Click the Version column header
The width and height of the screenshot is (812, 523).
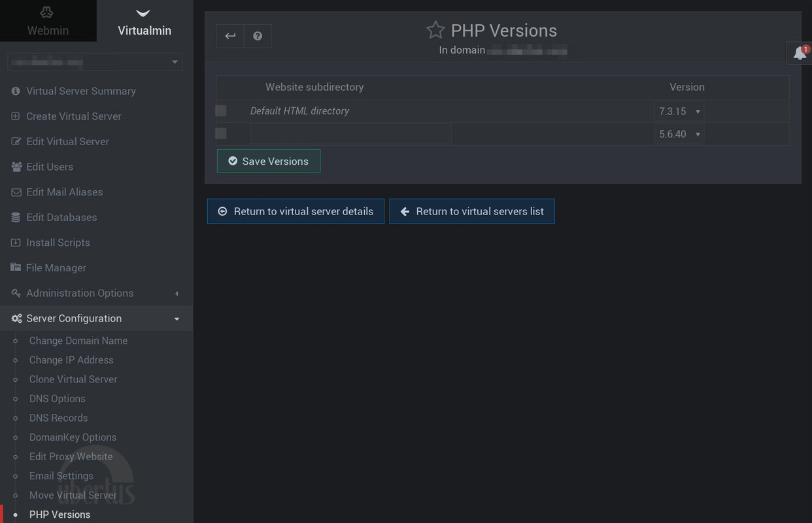686,87
